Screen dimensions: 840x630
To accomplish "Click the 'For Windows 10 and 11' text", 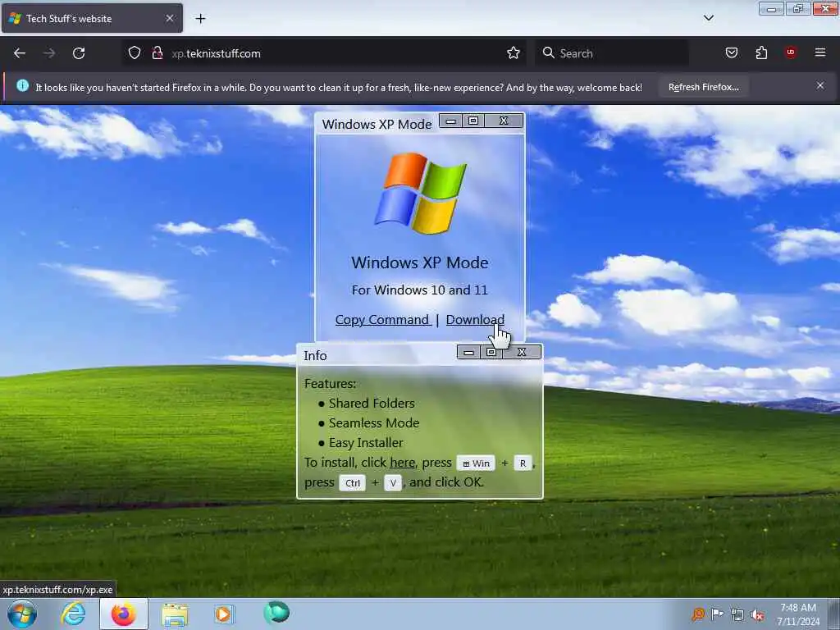I will (x=419, y=290).
